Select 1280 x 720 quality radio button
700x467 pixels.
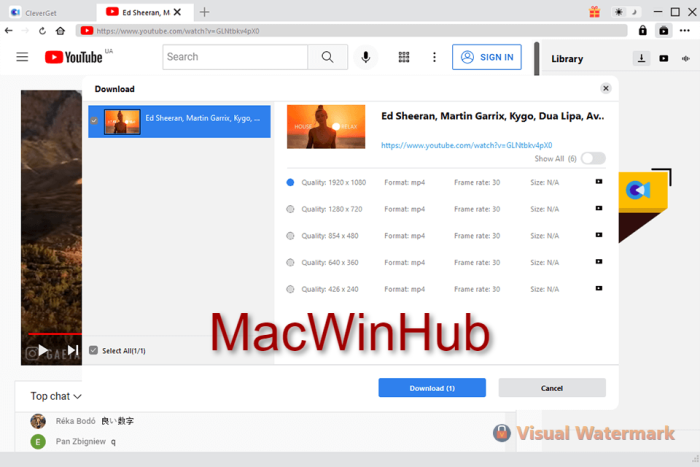click(x=290, y=209)
